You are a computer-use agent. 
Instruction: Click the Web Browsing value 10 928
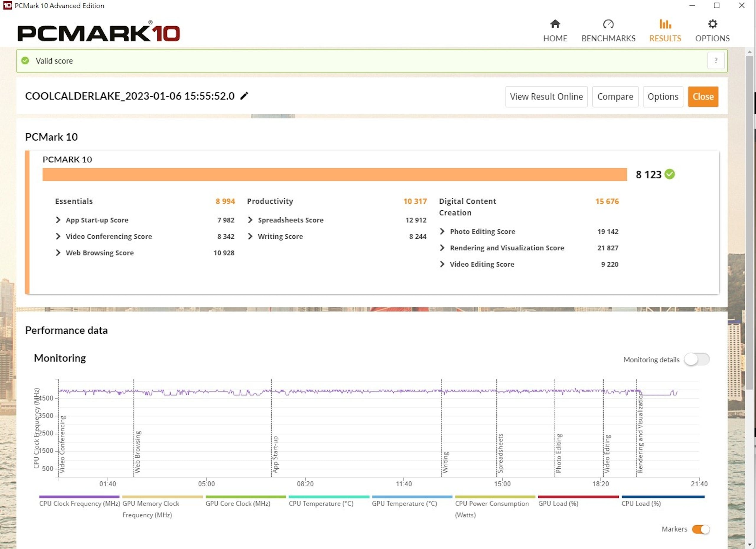[224, 253]
